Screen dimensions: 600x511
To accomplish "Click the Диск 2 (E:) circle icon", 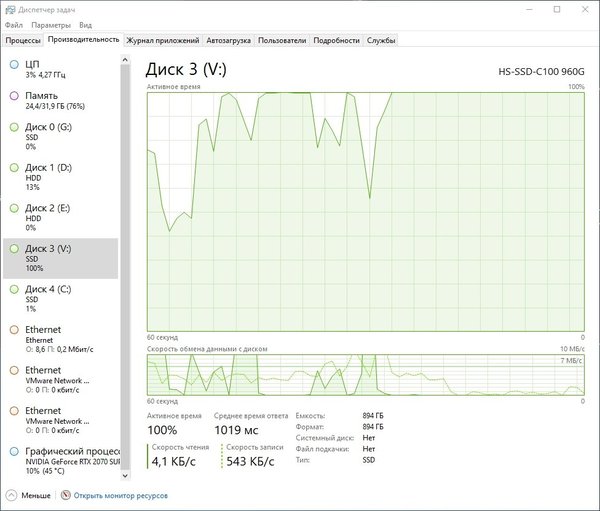I will tap(14, 208).
